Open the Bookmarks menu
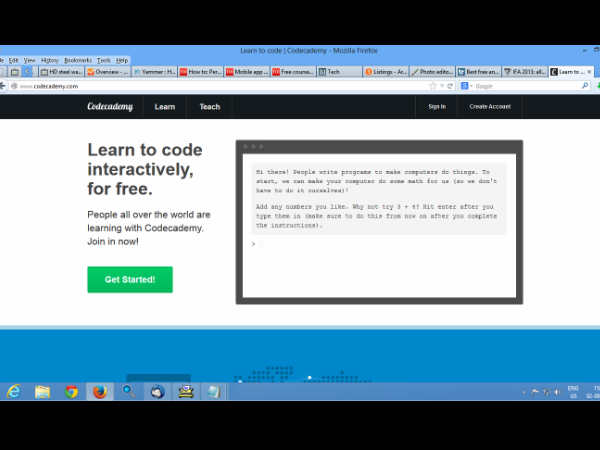This screenshot has width=600, height=450. [78, 60]
